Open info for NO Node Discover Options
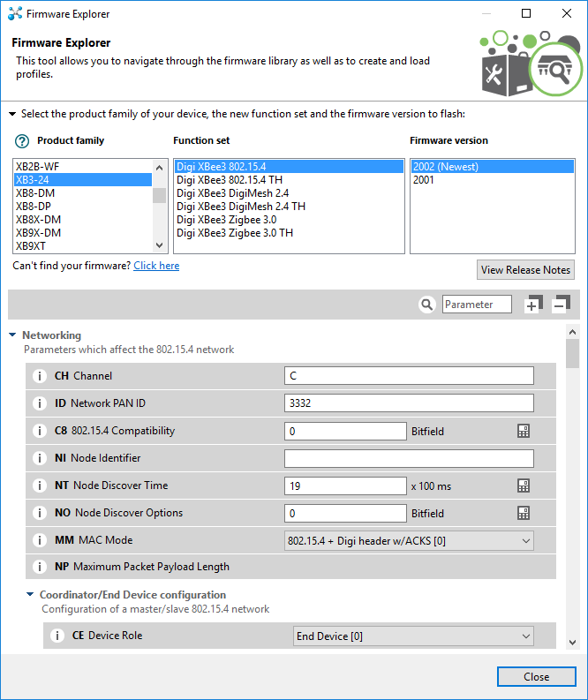588x700 pixels. point(40,513)
